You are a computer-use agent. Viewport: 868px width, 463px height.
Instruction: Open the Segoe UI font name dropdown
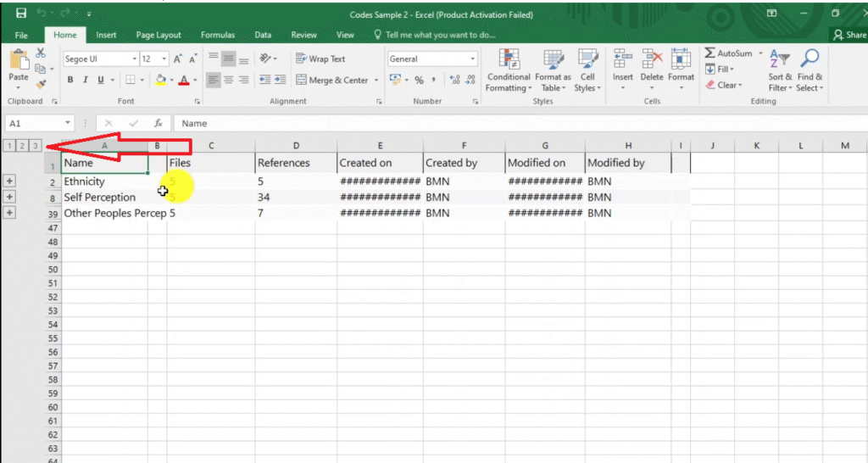point(134,59)
